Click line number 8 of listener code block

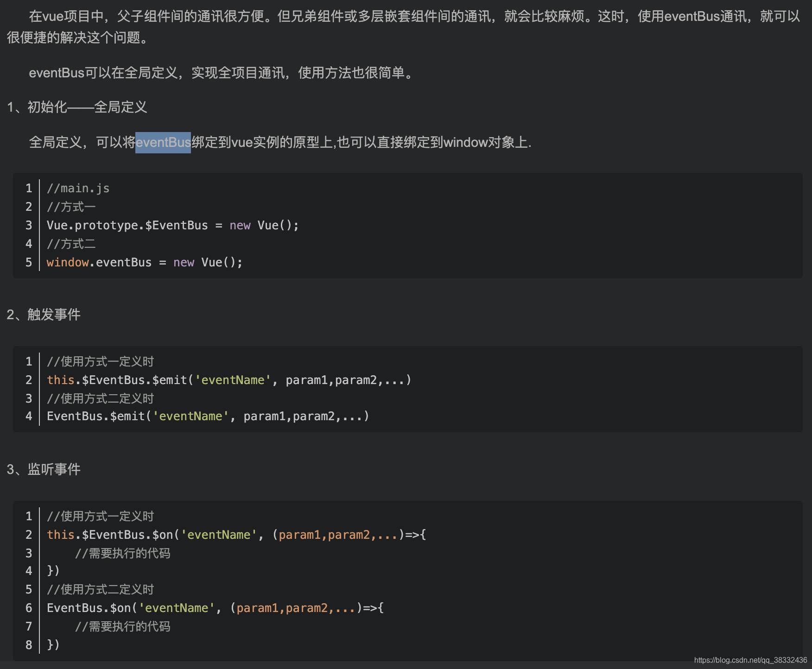[x=29, y=645]
